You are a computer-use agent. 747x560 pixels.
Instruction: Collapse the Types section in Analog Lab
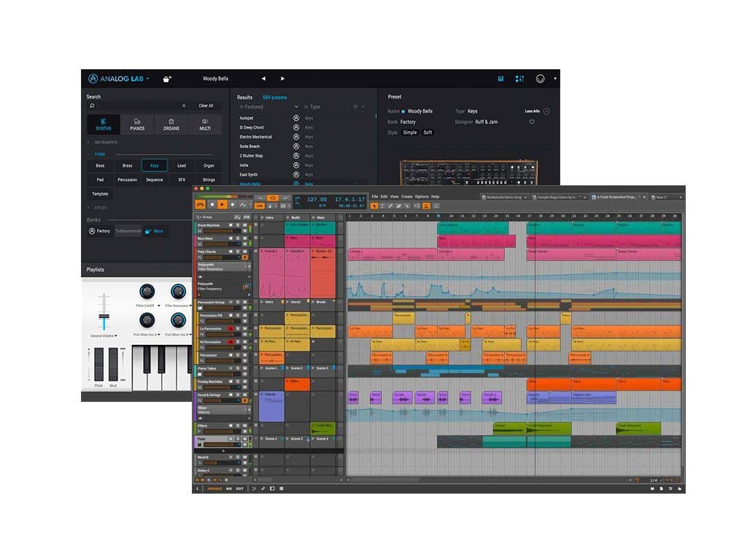tap(88, 155)
